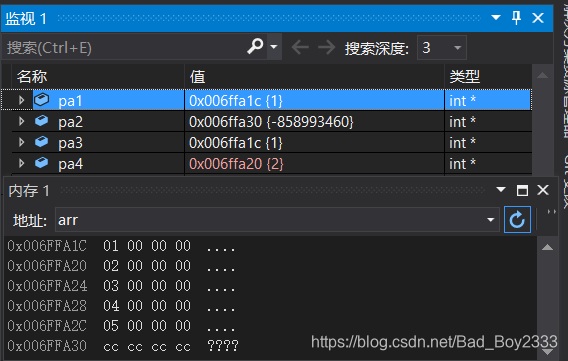Click the Value column header
Image resolution: width=568 pixels, height=361 pixels.
point(314,76)
